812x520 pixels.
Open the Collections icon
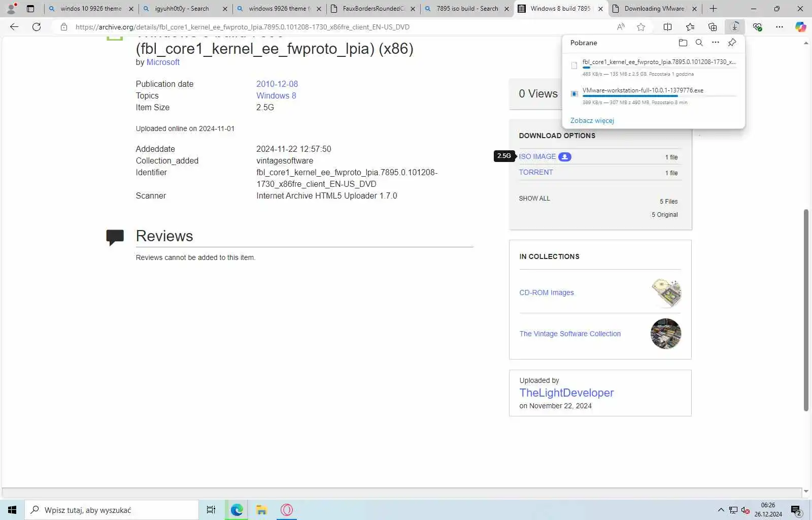[x=713, y=27]
